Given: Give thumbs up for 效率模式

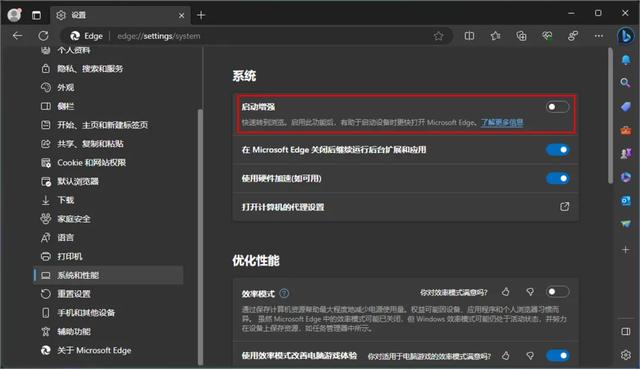Looking at the screenshot, I should (506, 291).
